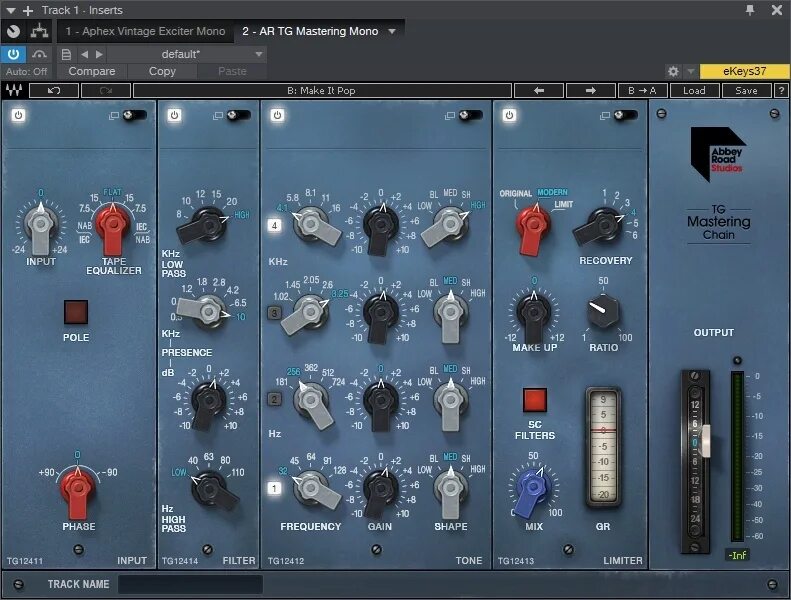Click the Waves redo button
Viewport: 791px width, 600px height.
(106, 91)
